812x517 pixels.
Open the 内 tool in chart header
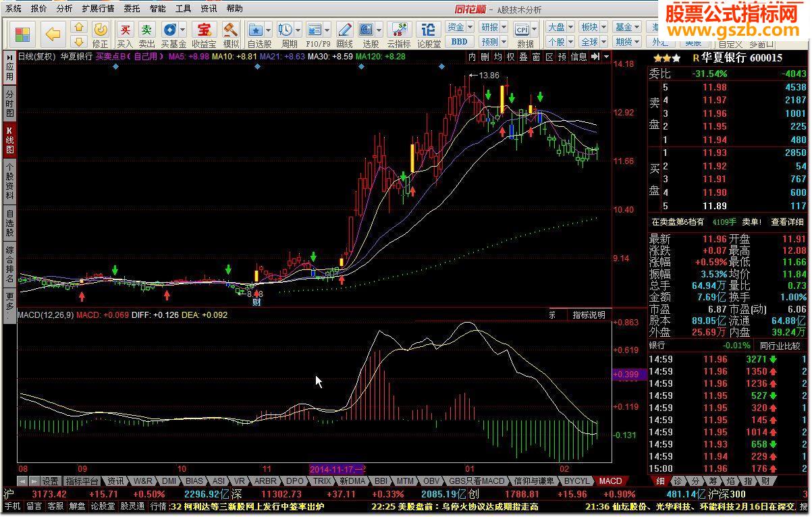(x=472, y=57)
